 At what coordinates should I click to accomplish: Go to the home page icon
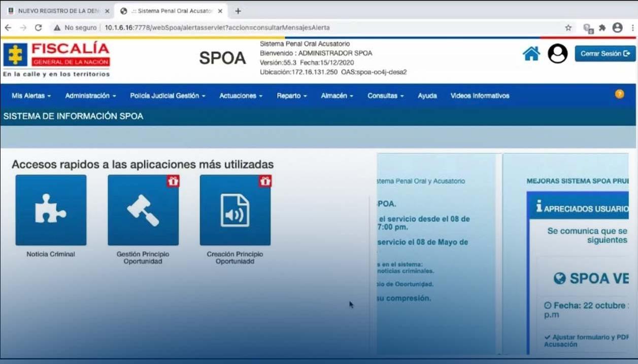[531, 53]
